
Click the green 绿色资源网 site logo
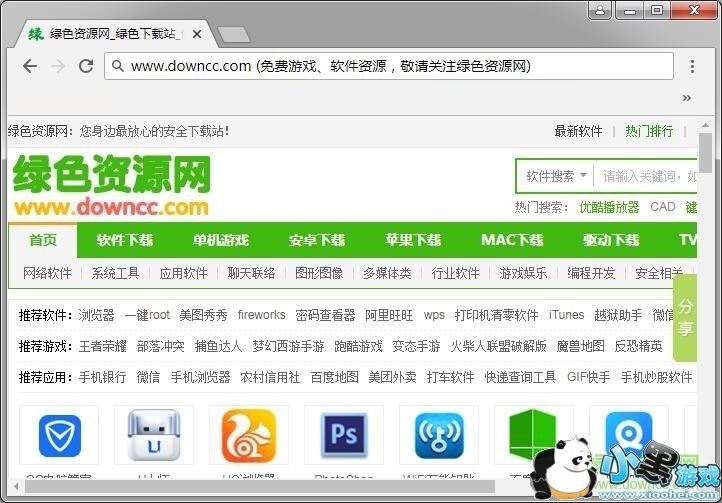point(111,185)
